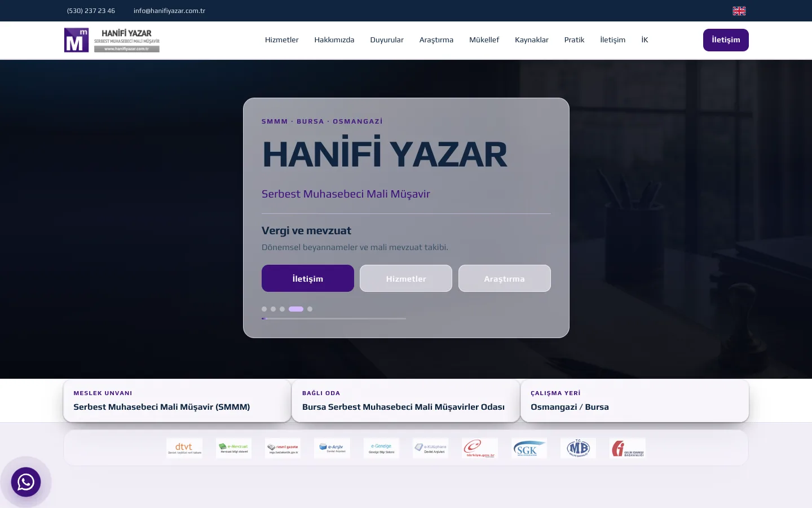This screenshot has height=508, width=812.
Task: Open the Kaynaklar nav menu
Action: tap(532, 40)
